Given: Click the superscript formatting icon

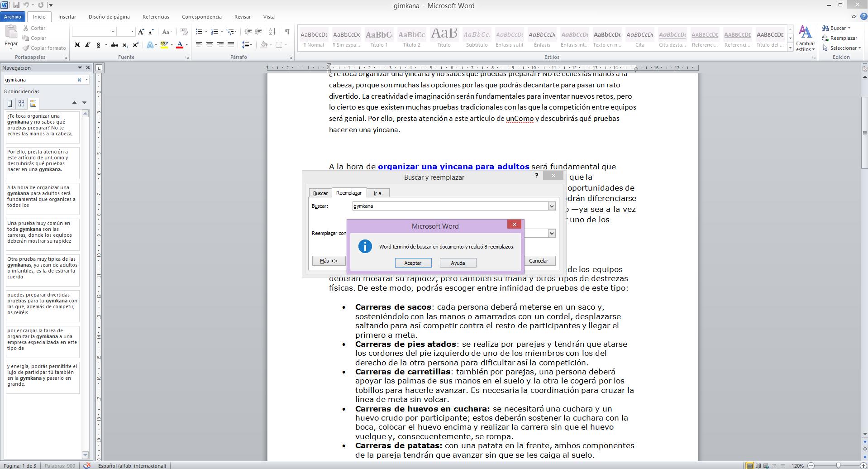Looking at the screenshot, I should click(x=135, y=45).
